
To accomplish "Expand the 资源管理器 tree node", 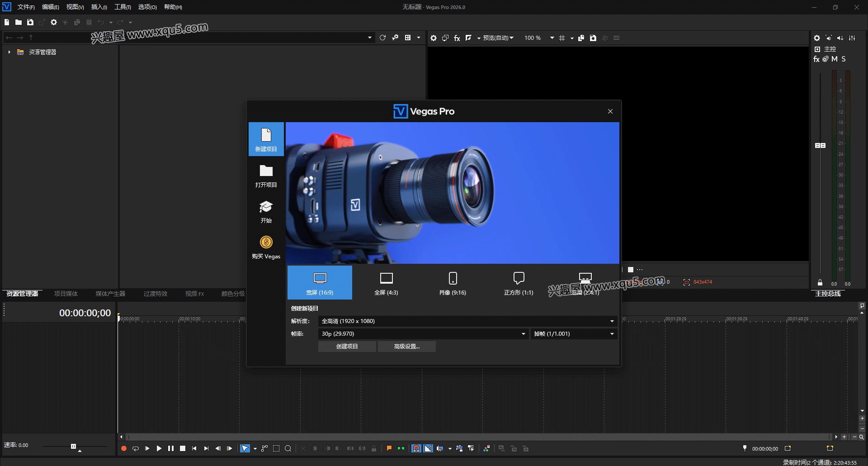I will tap(9, 52).
